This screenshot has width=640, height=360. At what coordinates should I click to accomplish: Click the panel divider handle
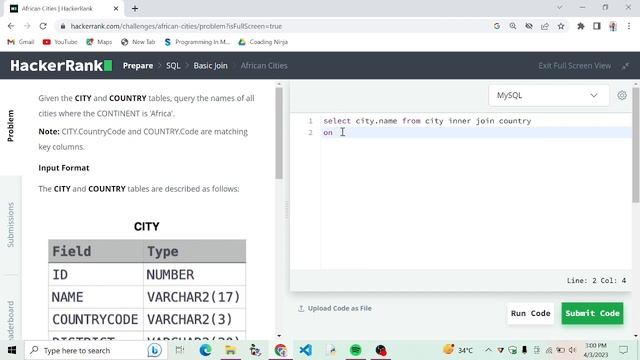tap(286, 210)
